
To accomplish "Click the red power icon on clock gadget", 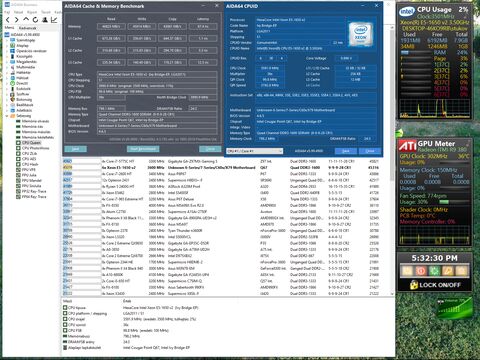I will [x=421, y=271].
